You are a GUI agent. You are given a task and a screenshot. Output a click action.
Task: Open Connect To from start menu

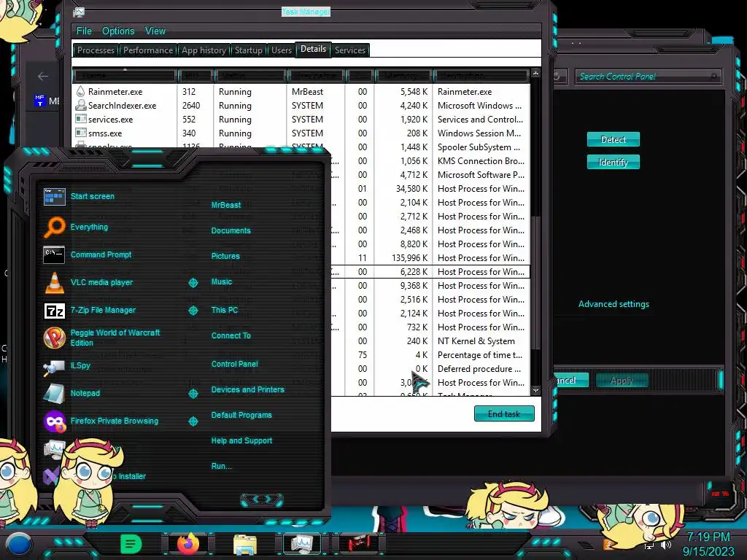[231, 335]
